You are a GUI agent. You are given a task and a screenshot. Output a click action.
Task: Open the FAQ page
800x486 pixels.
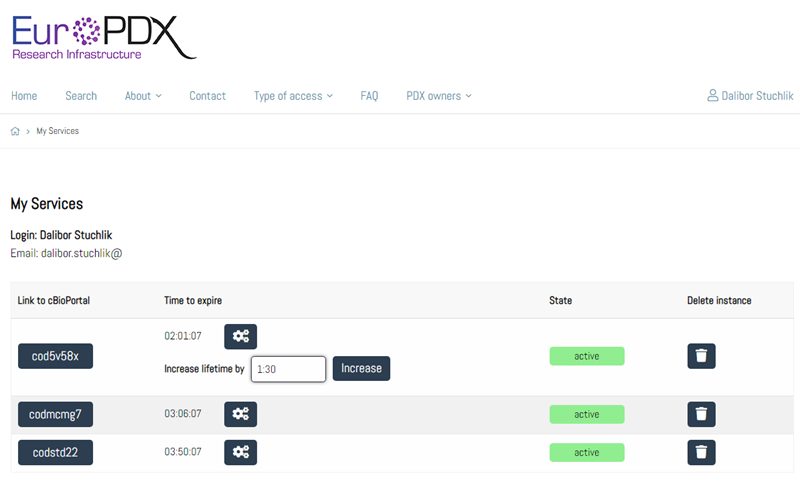[x=369, y=96]
